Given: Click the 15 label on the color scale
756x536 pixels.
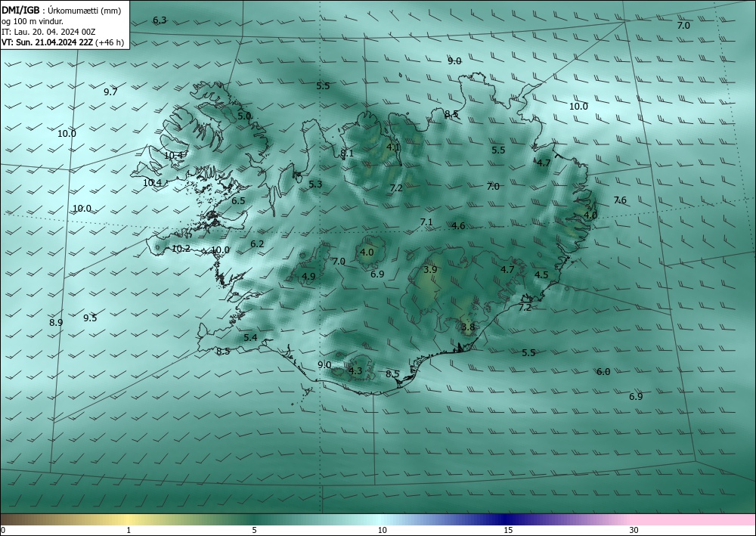Looking at the screenshot, I should tap(508, 530).
